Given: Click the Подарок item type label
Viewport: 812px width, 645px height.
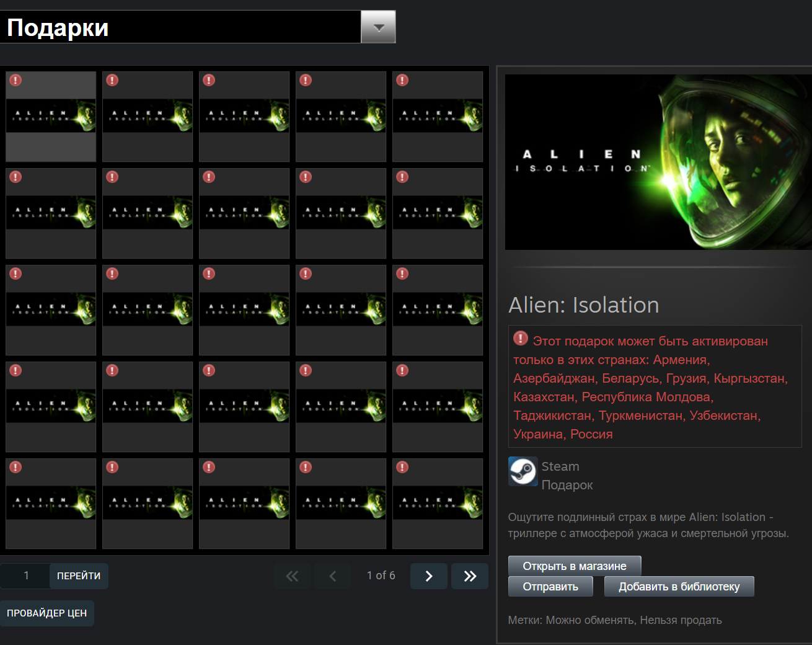Looking at the screenshot, I should tap(567, 485).
